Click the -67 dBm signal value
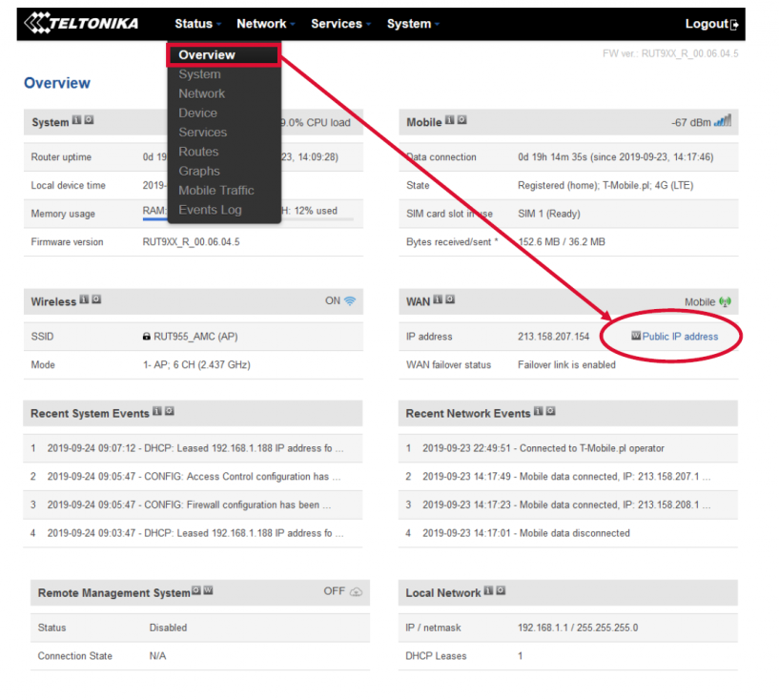The width and height of the screenshot is (779, 700). (691, 122)
